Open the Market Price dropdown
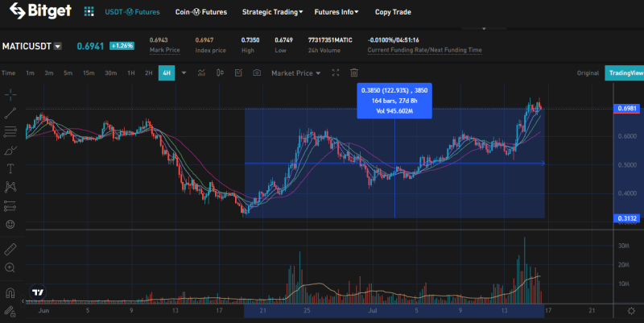This screenshot has height=323, width=644. click(295, 72)
